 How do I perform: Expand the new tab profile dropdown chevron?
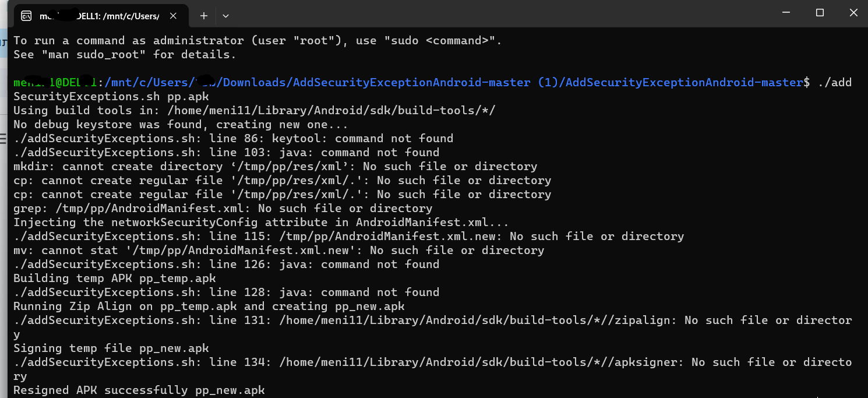point(225,16)
